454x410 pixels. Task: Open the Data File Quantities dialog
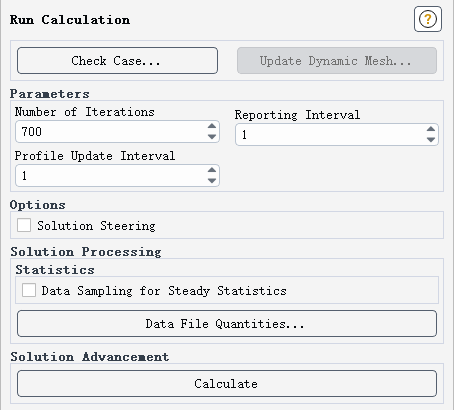(x=227, y=324)
